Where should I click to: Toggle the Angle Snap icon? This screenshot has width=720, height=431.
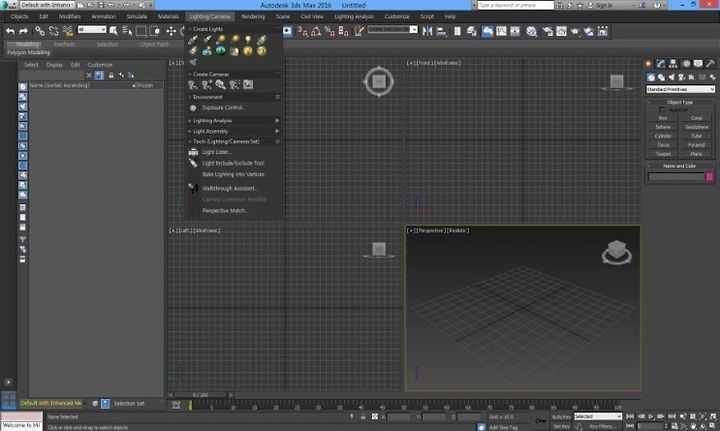pyautogui.click(x=316, y=31)
